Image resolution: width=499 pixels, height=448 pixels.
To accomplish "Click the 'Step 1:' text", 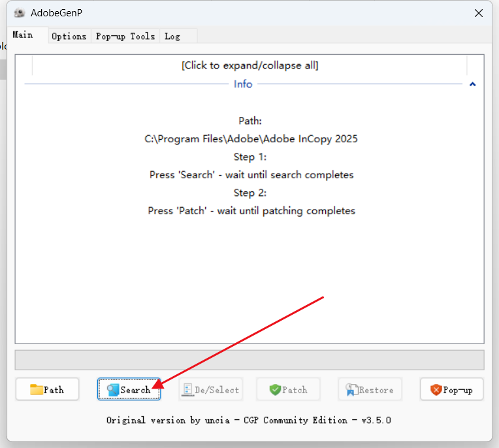I will [250, 157].
